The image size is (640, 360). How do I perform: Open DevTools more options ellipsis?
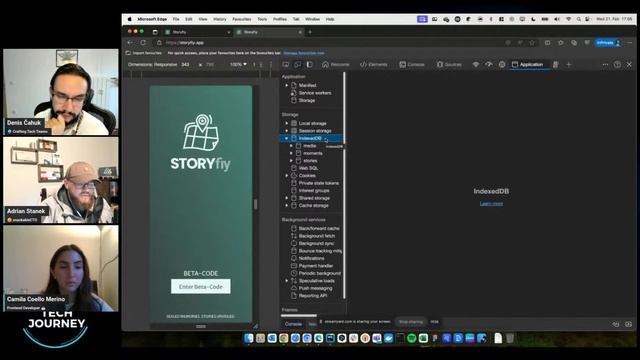click(605, 64)
